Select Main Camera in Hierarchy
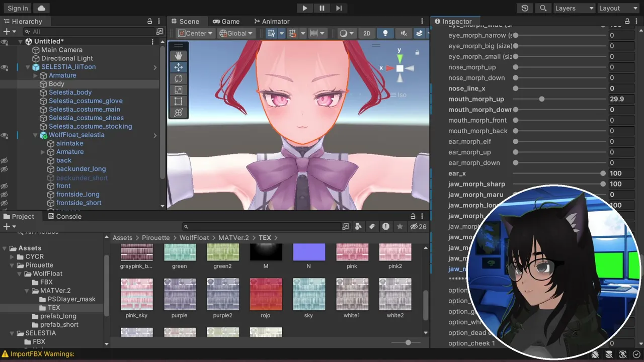 tap(62, 50)
